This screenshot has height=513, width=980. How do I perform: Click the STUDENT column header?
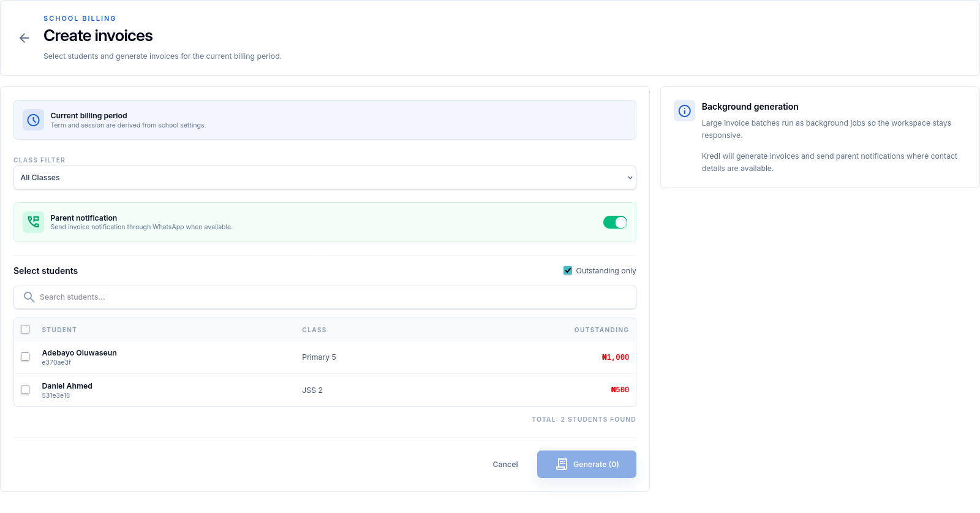tap(59, 330)
